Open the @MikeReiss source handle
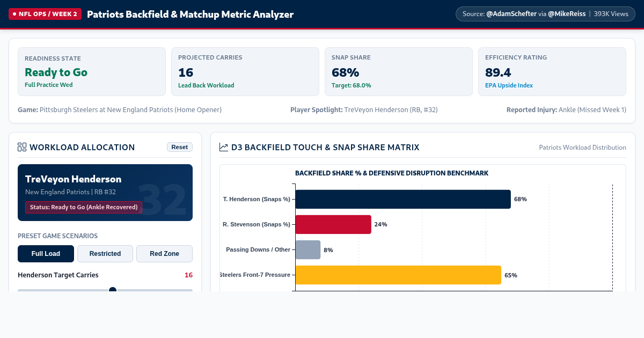 pyautogui.click(x=567, y=14)
